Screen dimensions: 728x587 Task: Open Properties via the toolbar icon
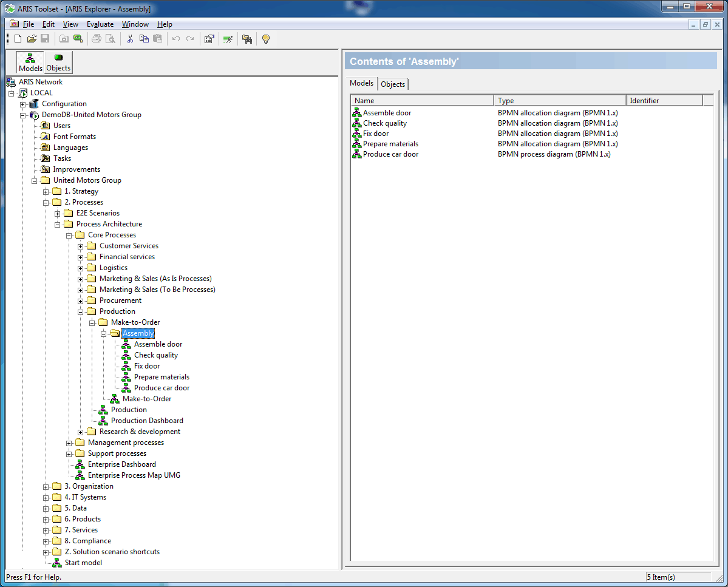[x=209, y=39]
